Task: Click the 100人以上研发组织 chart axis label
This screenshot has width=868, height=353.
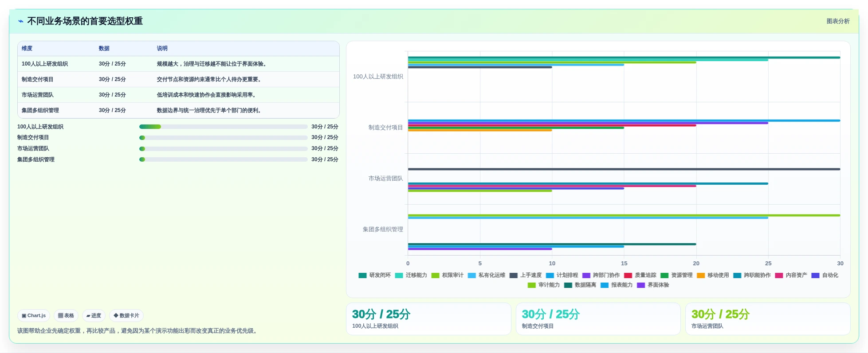Action: 378,77
